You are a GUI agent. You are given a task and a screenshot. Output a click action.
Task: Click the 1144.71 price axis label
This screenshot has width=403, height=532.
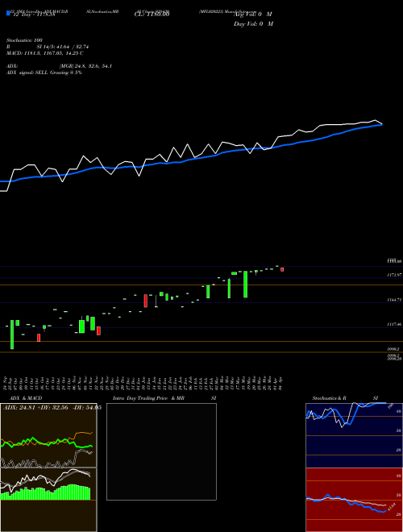[394, 300]
